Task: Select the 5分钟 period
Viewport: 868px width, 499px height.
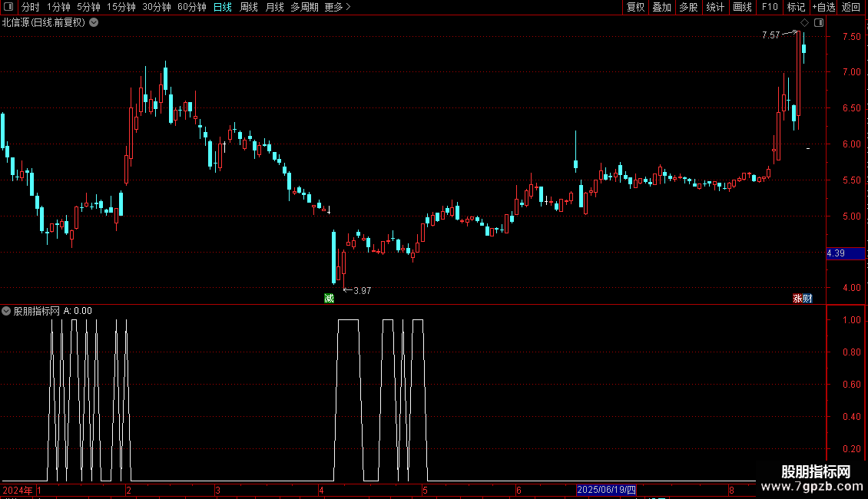Action: (88, 7)
